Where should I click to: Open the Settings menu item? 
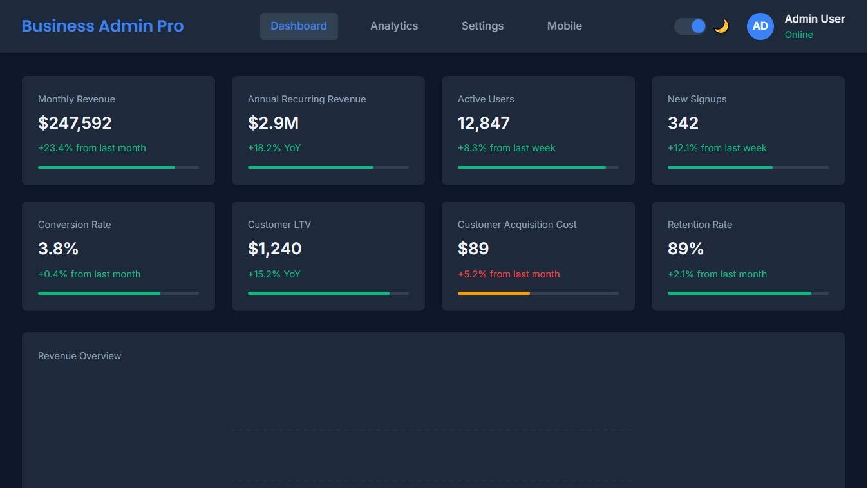(482, 26)
